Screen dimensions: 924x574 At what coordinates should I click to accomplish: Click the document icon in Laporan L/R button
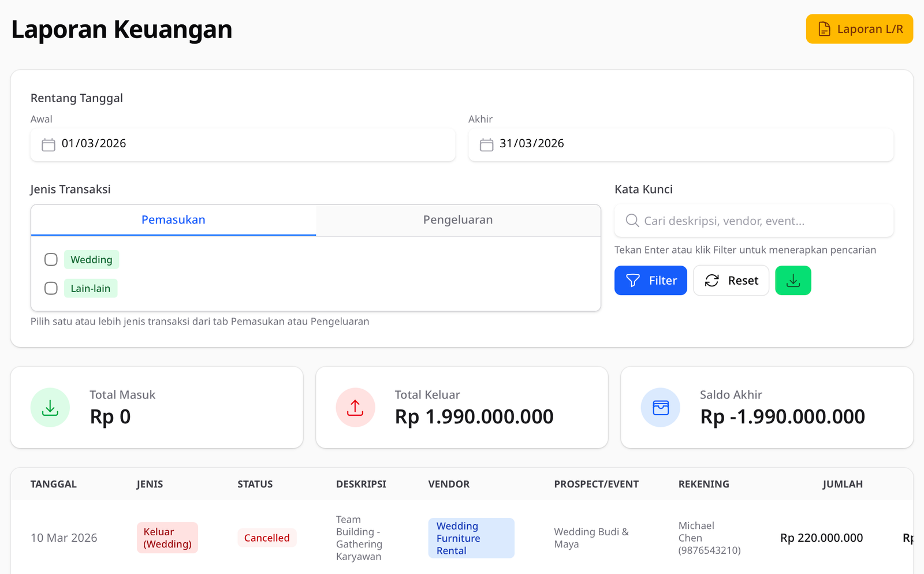(x=825, y=29)
